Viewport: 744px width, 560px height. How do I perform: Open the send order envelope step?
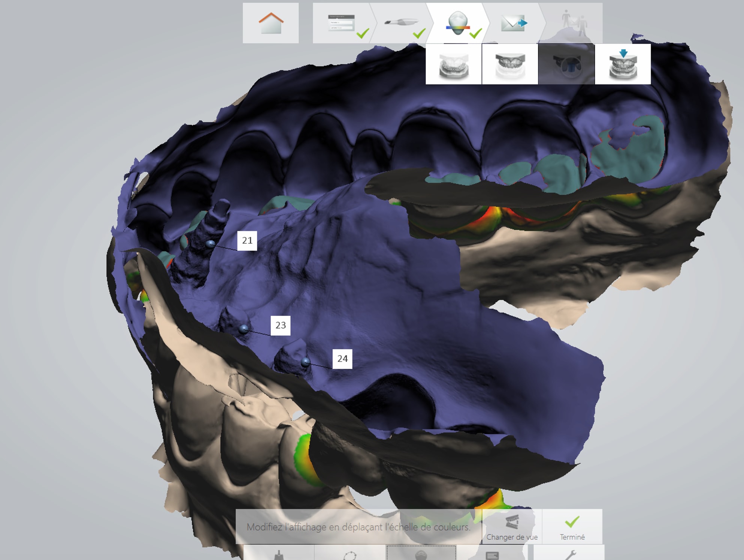(514, 23)
